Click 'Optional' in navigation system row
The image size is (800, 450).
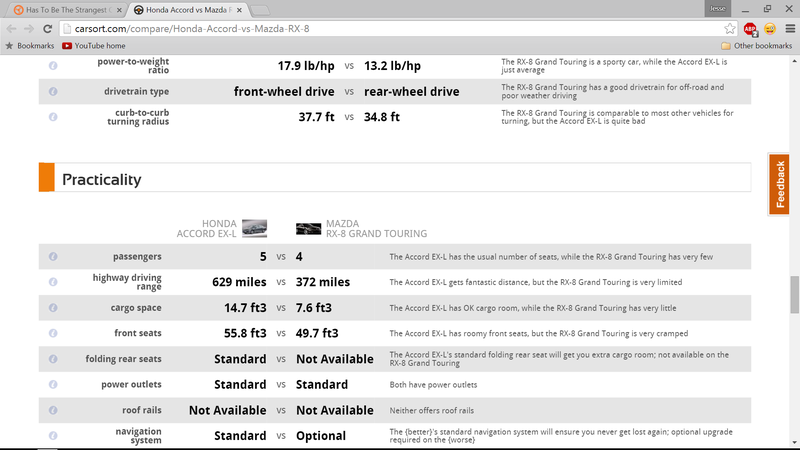[321, 436]
